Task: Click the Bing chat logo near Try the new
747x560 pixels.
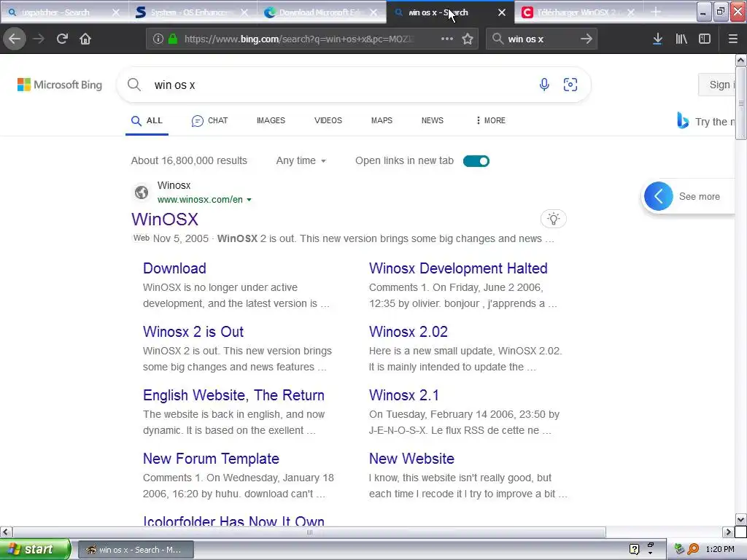Action: click(683, 121)
